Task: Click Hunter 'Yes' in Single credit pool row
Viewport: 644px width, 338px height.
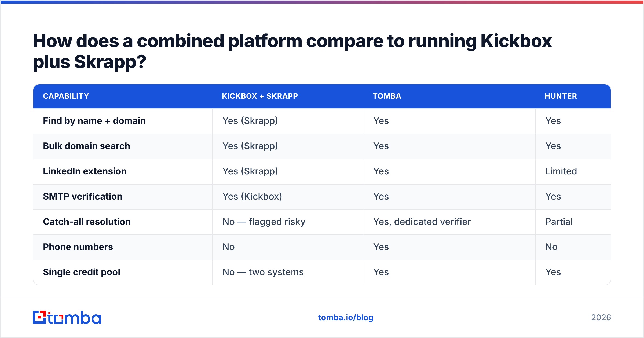Action: tap(553, 272)
